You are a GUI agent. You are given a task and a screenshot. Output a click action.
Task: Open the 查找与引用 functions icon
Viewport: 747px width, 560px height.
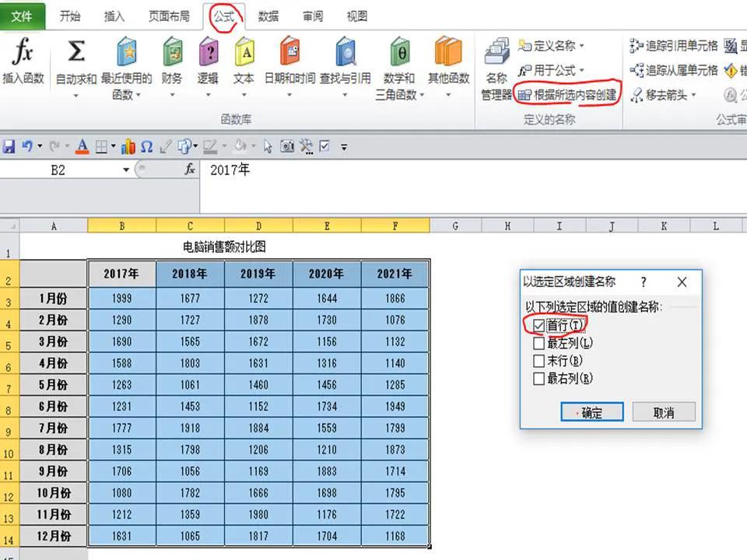point(345,51)
